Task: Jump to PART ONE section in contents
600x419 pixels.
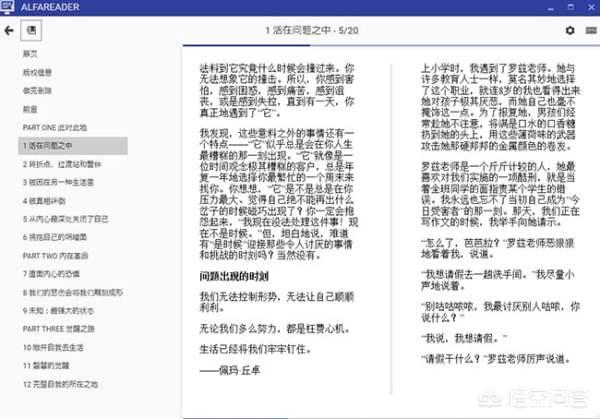Action: [55, 127]
